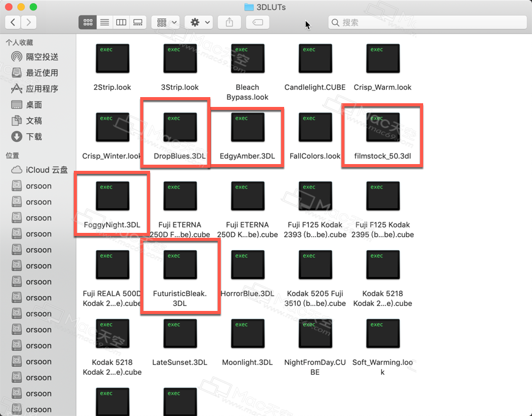The image size is (532, 416).
Task: Select the Crisp_Warm.look file icon
Action: (383, 58)
